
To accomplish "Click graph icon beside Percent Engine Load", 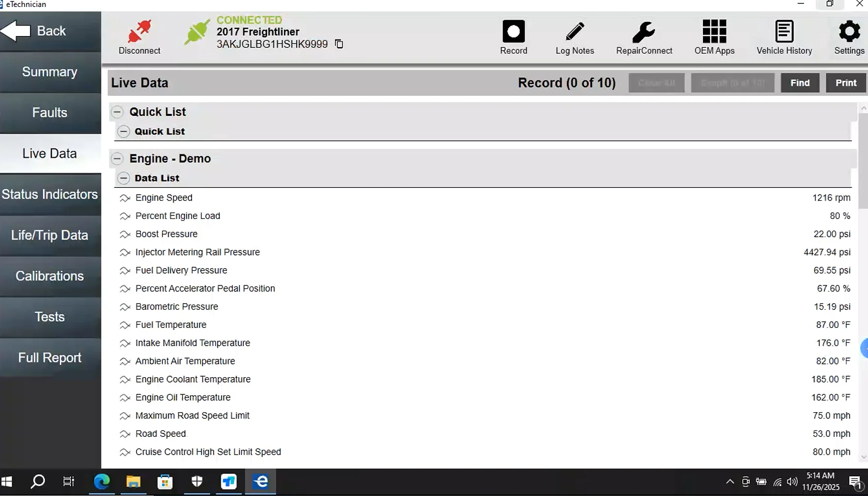I will 125,216.
